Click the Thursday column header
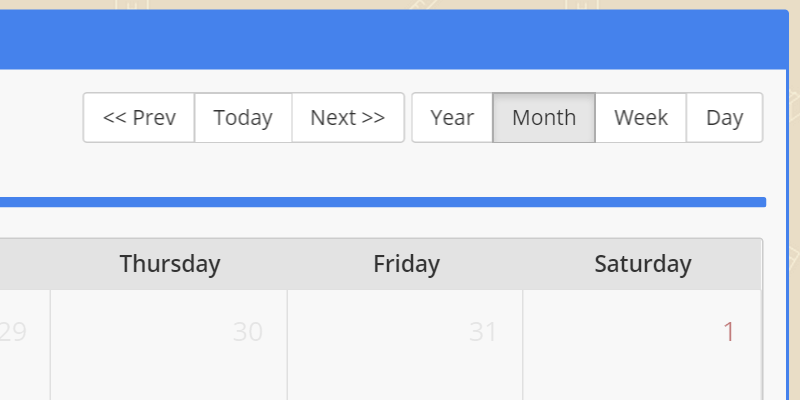The image size is (800, 400). (170, 264)
